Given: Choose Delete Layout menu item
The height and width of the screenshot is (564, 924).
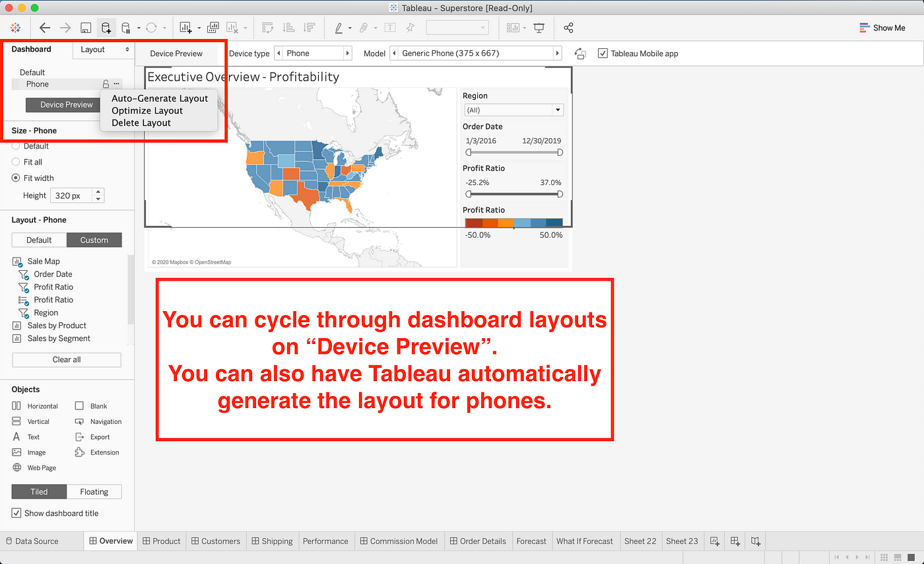Looking at the screenshot, I should tap(141, 123).
